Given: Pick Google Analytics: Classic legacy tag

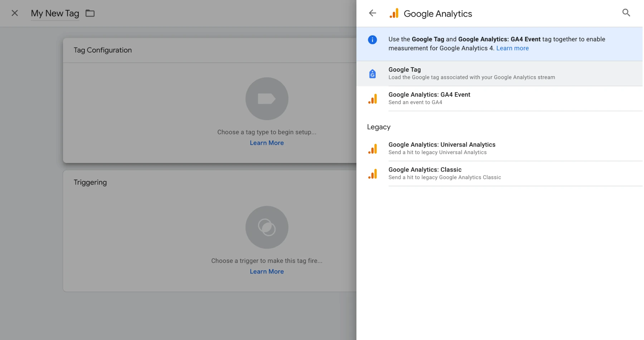Looking at the screenshot, I should [x=499, y=173].
